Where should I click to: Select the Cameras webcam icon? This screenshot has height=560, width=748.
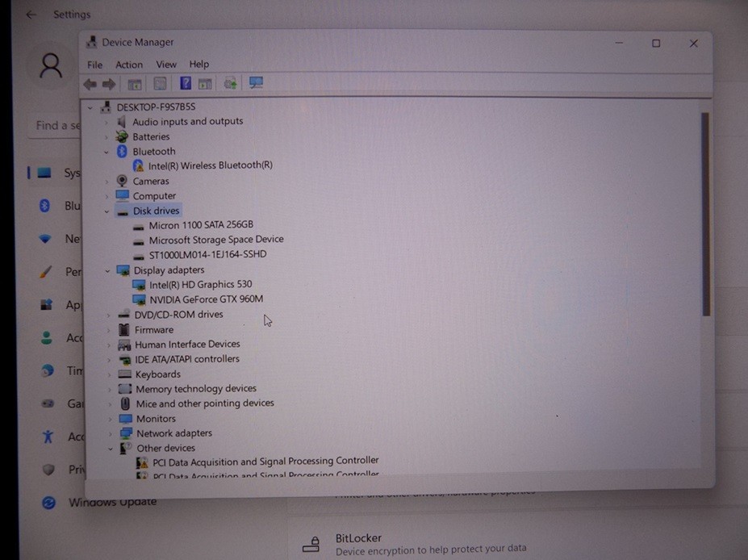pyautogui.click(x=122, y=181)
